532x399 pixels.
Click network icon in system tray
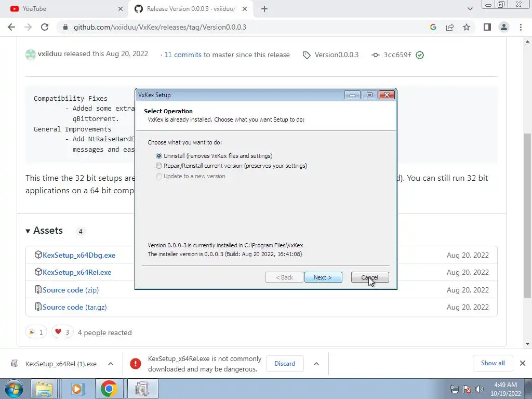click(454, 389)
